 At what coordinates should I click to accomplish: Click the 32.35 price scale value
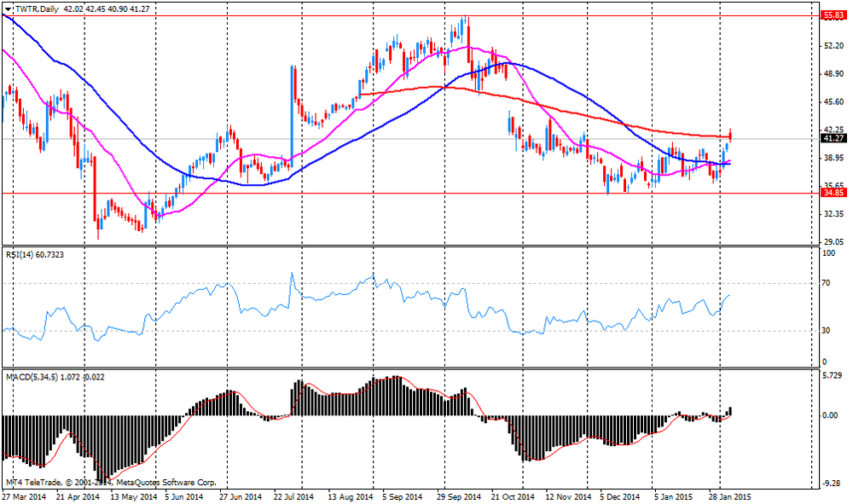pyautogui.click(x=834, y=214)
